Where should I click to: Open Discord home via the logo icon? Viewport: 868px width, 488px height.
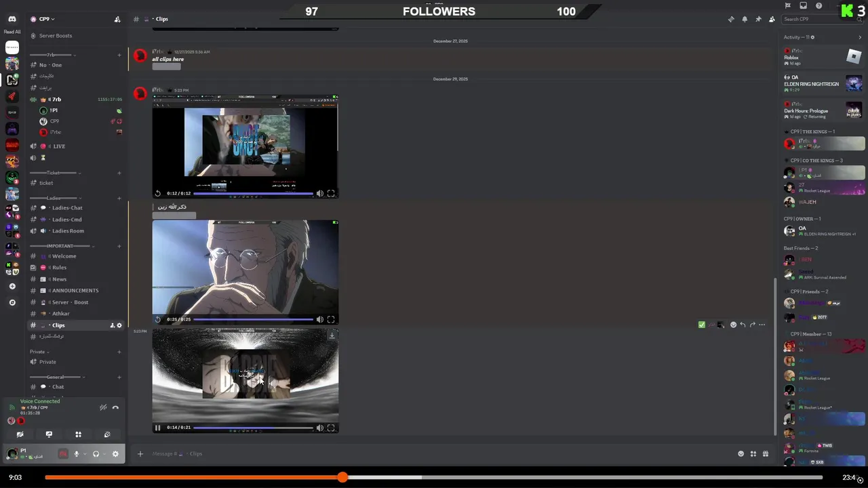12,19
